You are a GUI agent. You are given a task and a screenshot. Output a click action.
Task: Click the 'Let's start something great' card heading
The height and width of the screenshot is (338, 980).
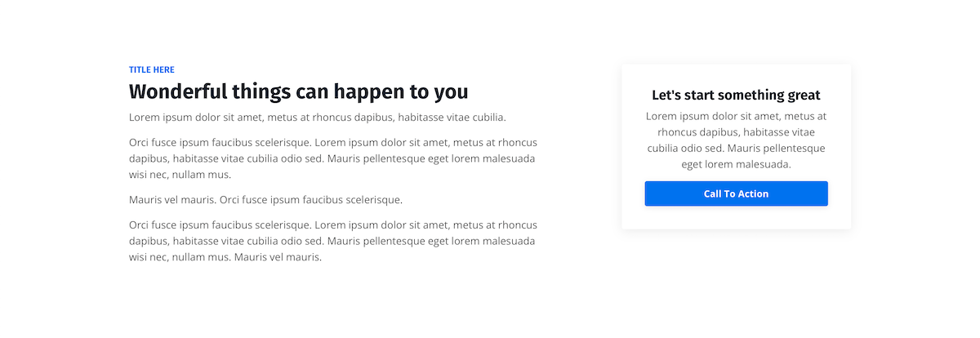[736, 96]
